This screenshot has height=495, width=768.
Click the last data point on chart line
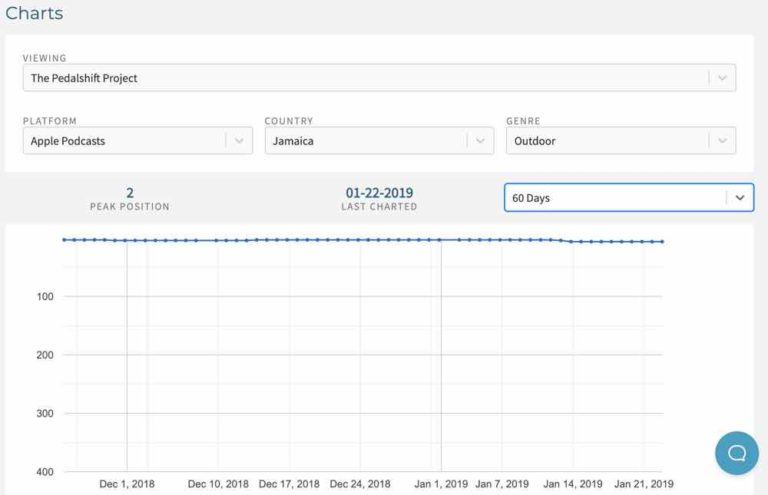tap(662, 241)
